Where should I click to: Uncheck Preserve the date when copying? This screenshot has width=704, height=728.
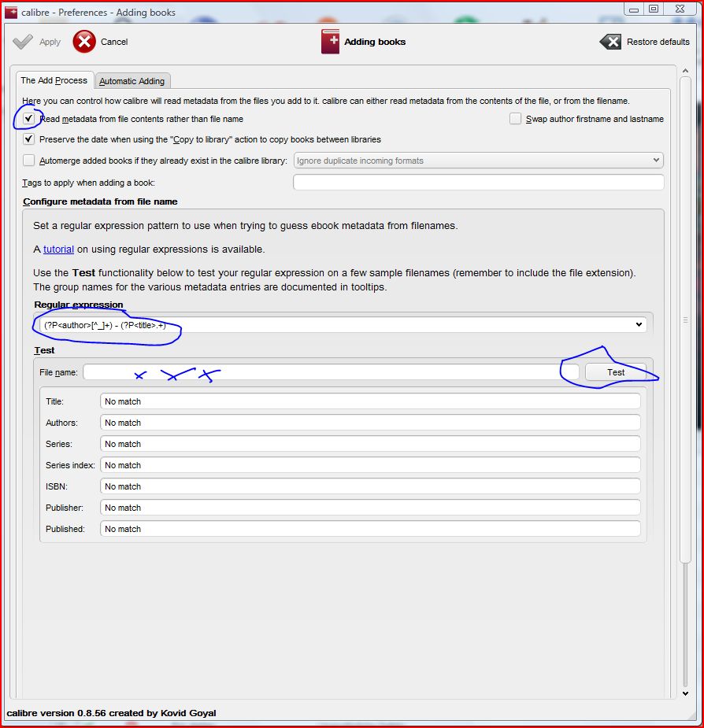[29, 139]
